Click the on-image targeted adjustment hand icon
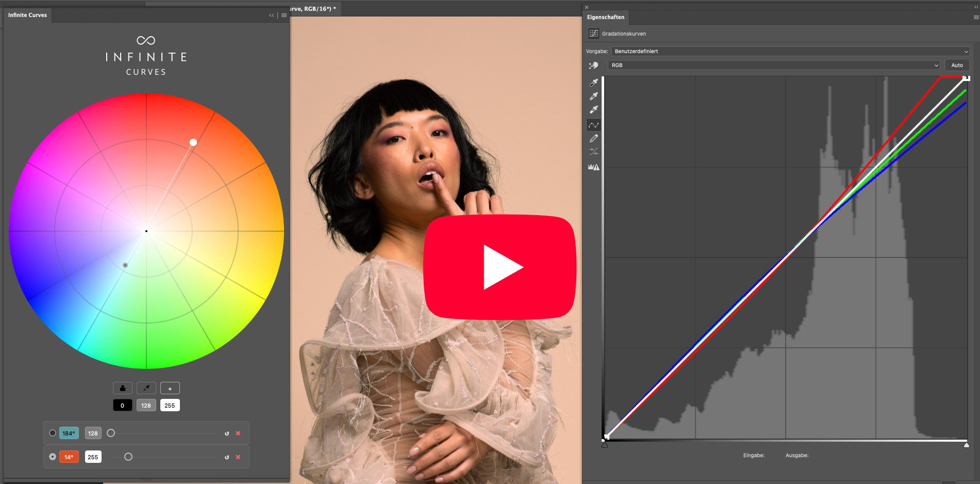Screen dimensions: 980x484 (x=593, y=66)
